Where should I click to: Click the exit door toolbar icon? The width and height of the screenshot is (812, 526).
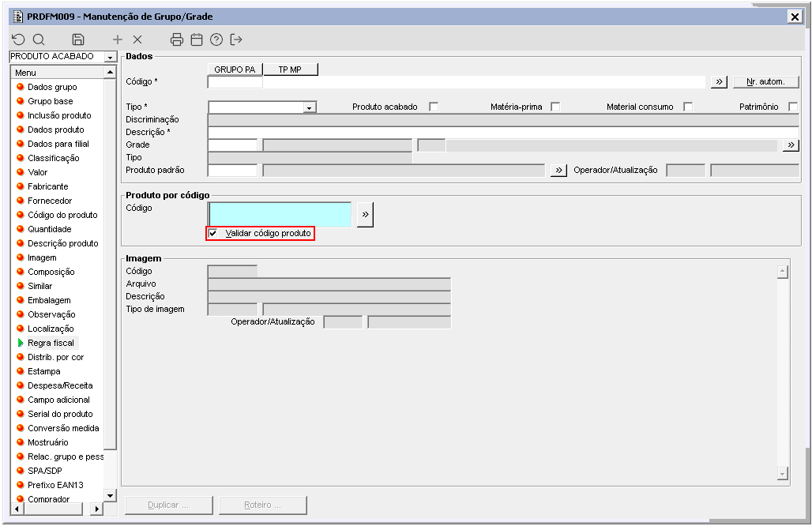click(x=236, y=39)
